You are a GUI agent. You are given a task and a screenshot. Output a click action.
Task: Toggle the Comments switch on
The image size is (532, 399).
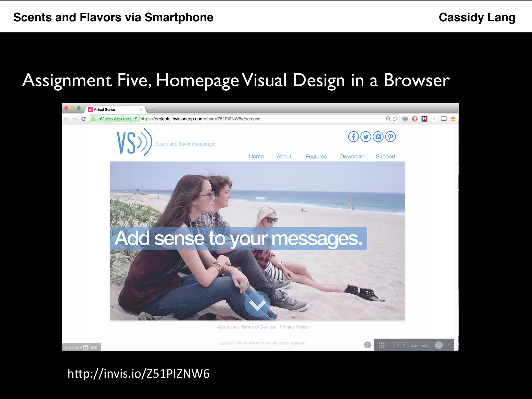tap(442, 345)
